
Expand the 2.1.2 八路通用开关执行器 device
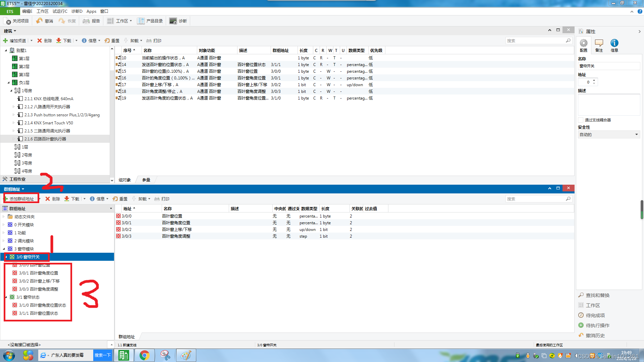point(14,107)
